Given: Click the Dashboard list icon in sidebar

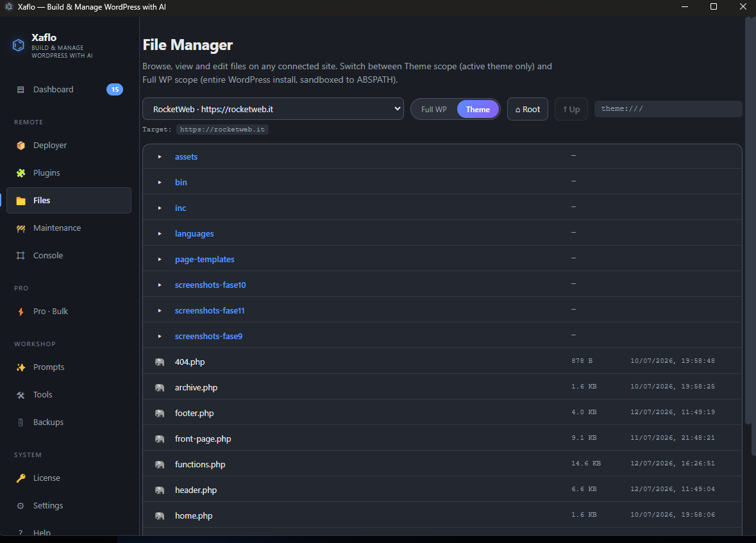Looking at the screenshot, I should click(21, 90).
